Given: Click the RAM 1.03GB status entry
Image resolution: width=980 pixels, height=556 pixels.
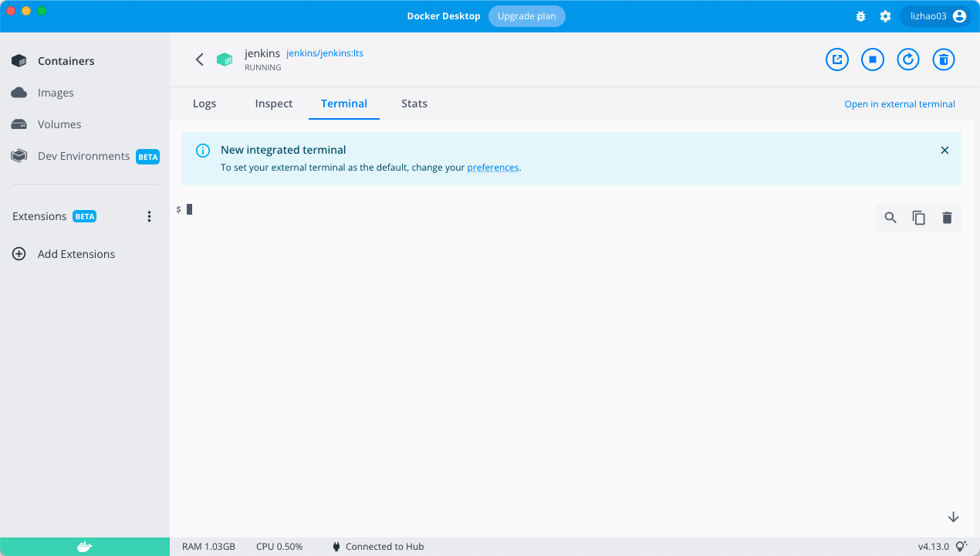Looking at the screenshot, I should (x=208, y=547).
